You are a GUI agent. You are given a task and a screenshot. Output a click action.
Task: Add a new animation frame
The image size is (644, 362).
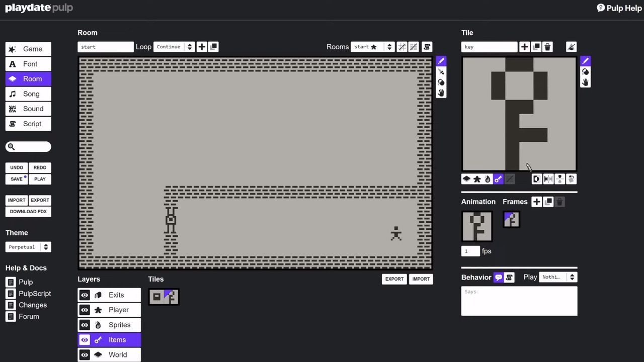536,202
